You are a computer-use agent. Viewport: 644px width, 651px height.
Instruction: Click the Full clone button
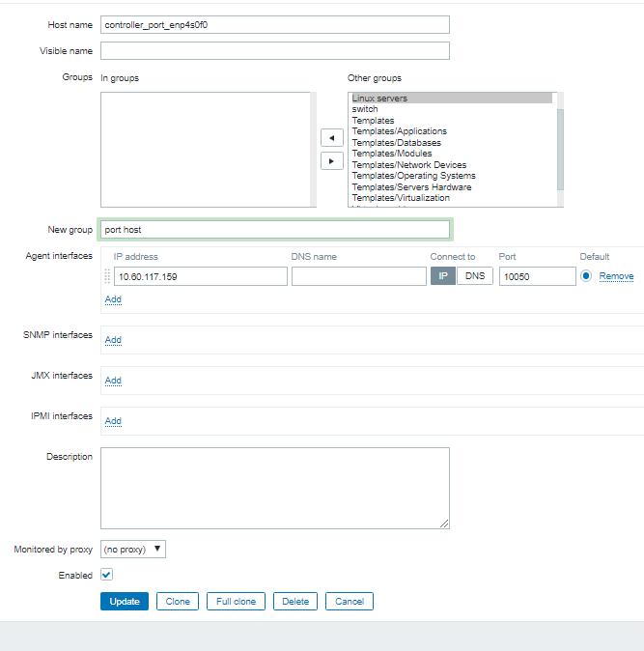[236, 602]
